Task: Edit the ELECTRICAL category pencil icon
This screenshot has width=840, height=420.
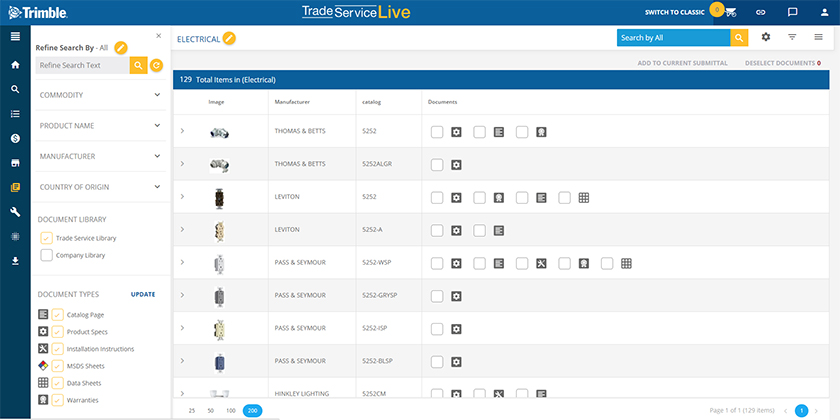Action: (229, 39)
